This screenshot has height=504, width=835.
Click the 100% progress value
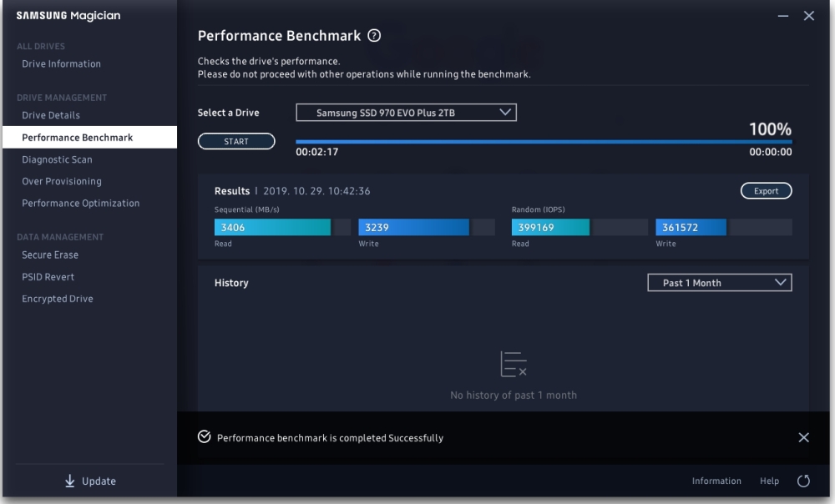pyautogui.click(x=770, y=129)
